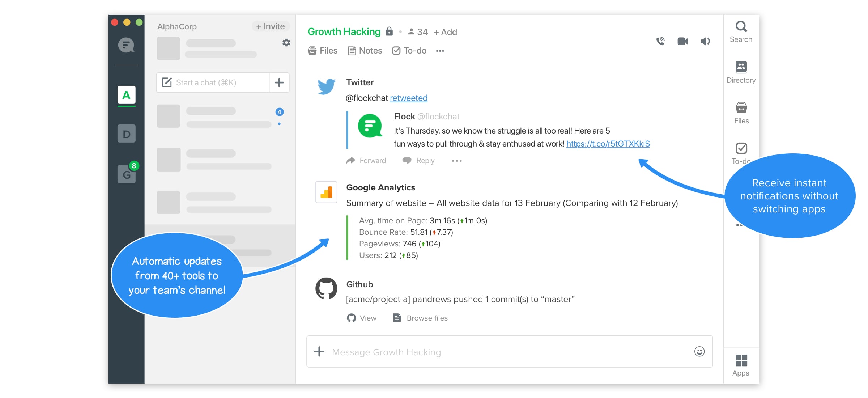Click the plus button next to Start a chat

[x=279, y=82]
